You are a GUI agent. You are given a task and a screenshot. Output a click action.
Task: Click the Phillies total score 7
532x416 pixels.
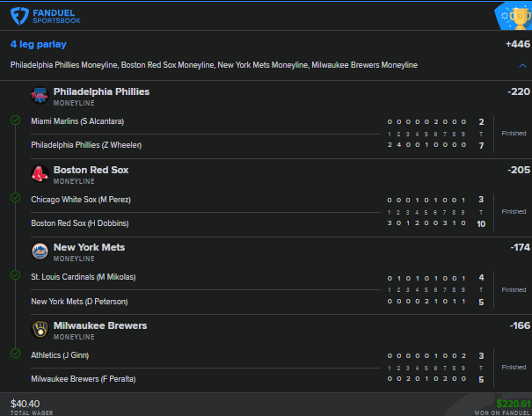pyautogui.click(x=481, y=146)
